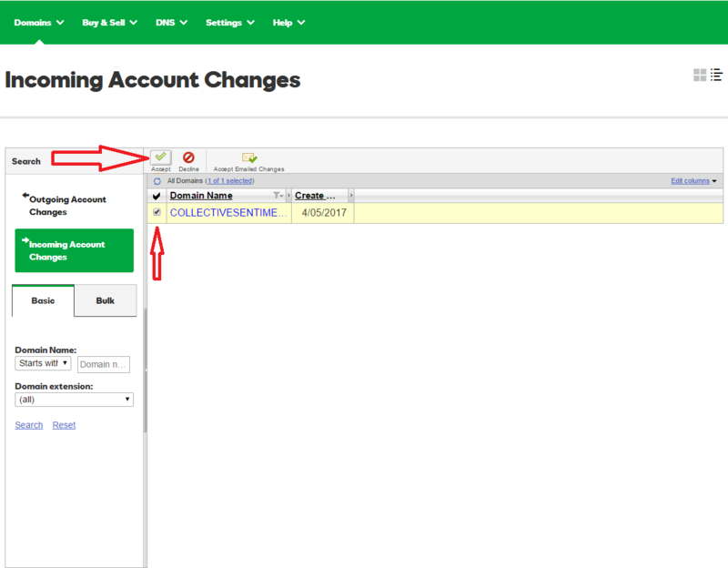Open the Domain extension (all) dropdown
This screenshot has width=728, height=568.
(75, 400)
